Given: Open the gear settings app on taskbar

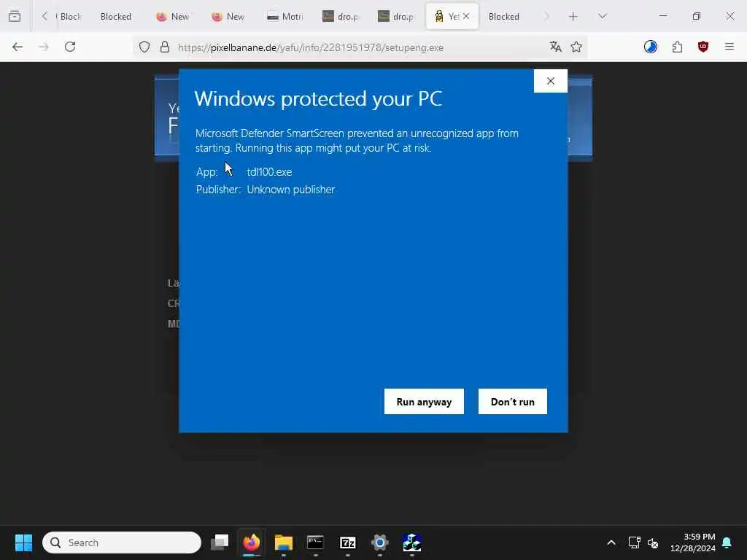Looking at the screenshot, I should coord(379,542).
